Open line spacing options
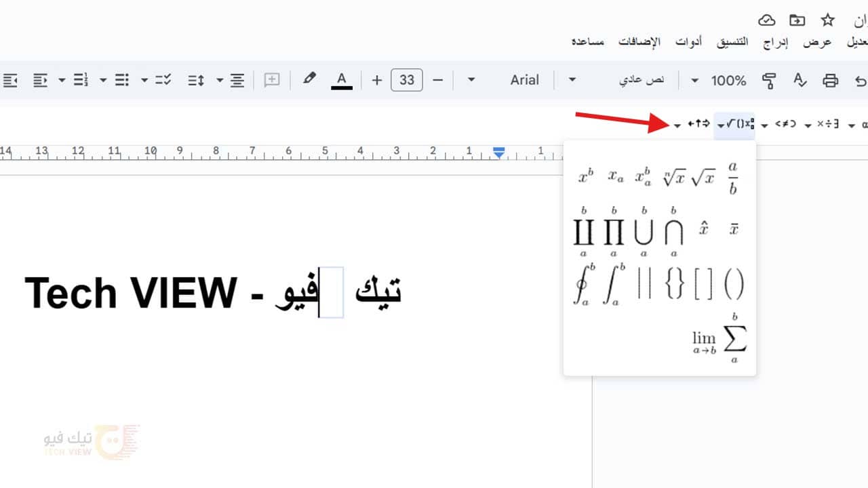Screen dimensions: 868x488 [197, 80]
